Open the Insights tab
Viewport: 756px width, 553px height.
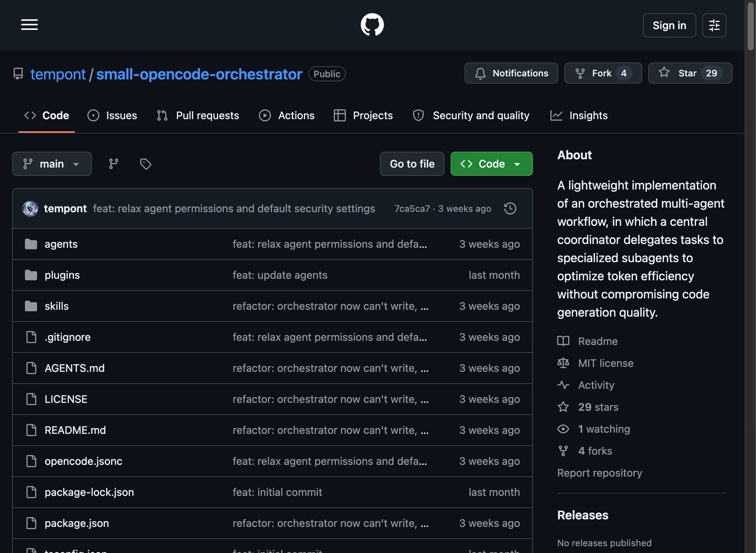click(x=579, y=115)
